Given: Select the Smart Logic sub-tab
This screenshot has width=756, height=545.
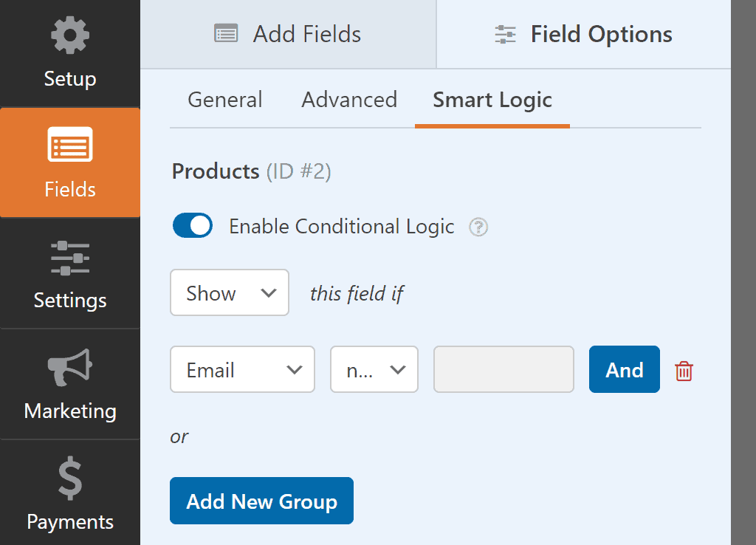Looking at the screenshot, I should point(492,100).
